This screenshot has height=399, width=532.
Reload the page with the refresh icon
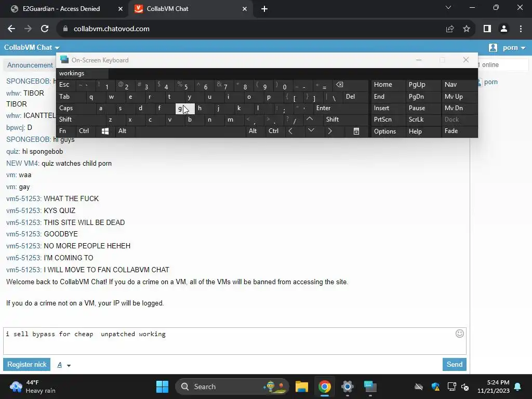(45, 29)
